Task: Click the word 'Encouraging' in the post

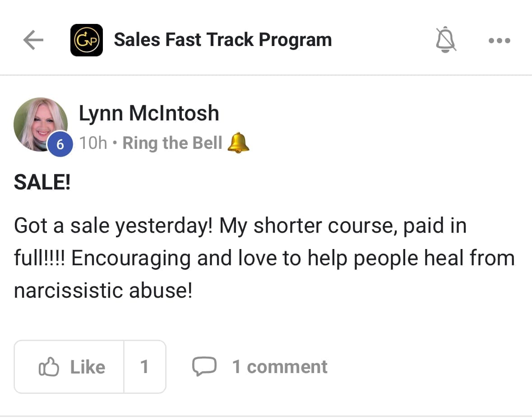Action: pyautogui.click(x=127, y=258)
